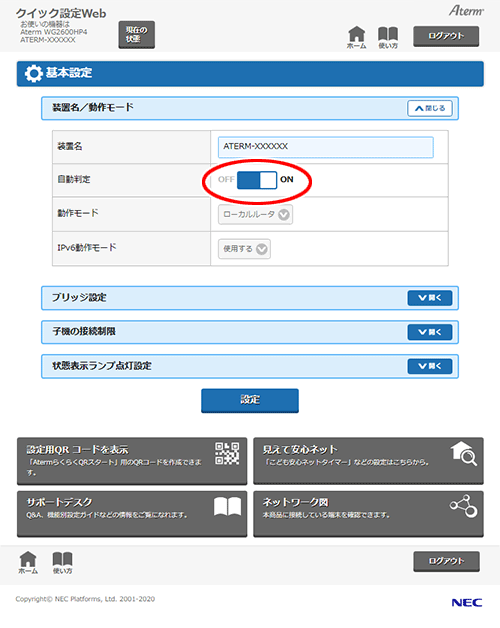Open the 動作モード ローカルルータ dropdown

click(256, 215)
